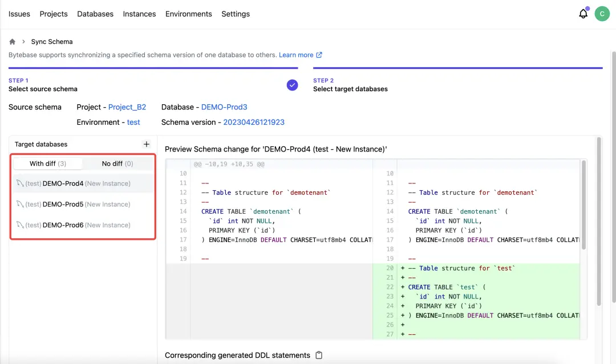This screenshot has width=616, height=364.
Task: Add target database with plus icon
Action: click(147, 144)
